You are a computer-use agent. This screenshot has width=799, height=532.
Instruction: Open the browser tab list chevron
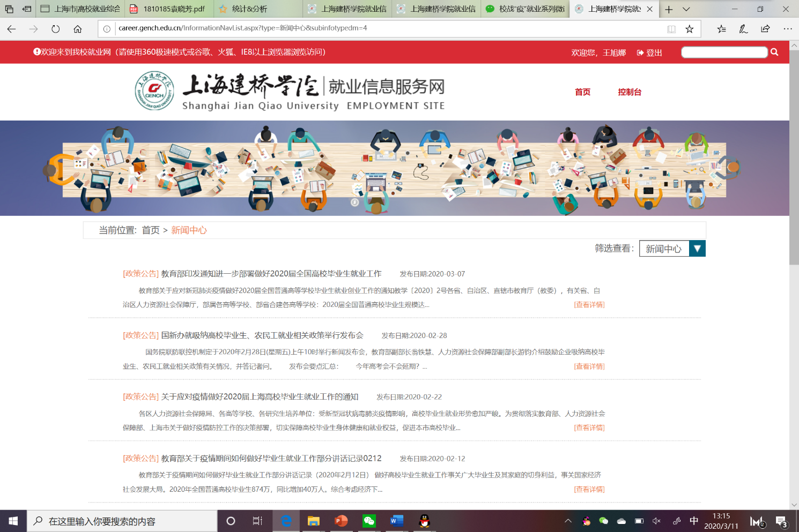[686, 9]
